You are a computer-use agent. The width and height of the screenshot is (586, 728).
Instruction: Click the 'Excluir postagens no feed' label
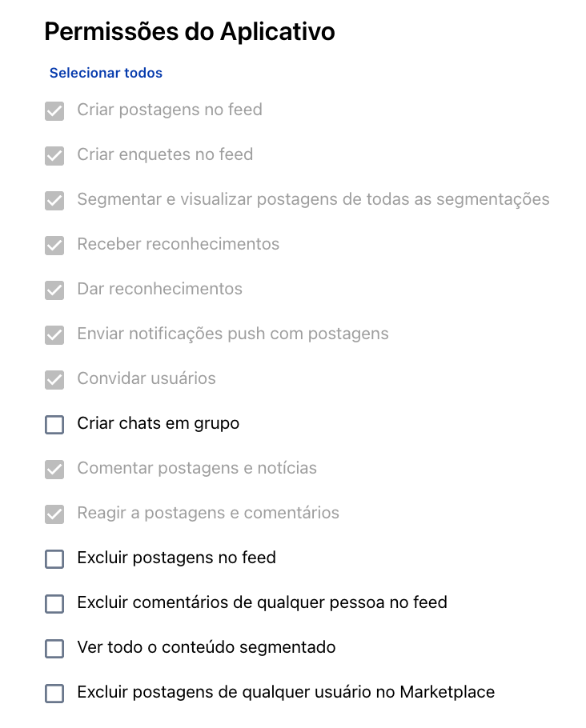pos(177,558)
